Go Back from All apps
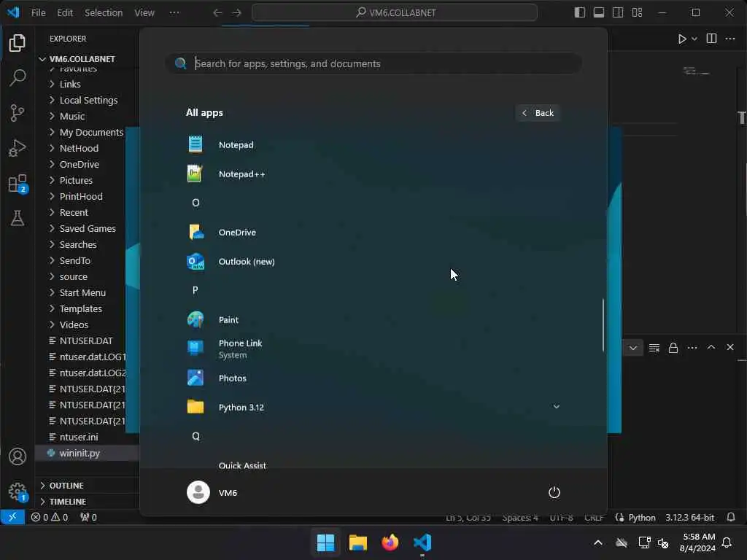Image resolution: width=747 pixels, height=560 pixels. click(538, 113)
